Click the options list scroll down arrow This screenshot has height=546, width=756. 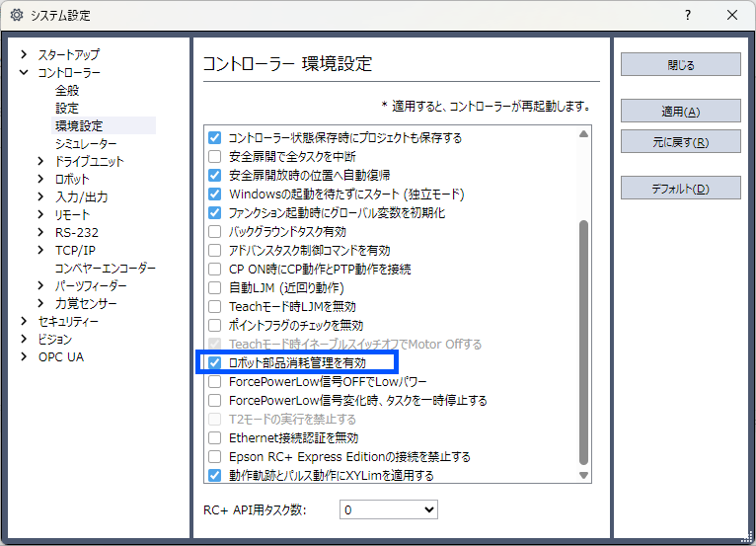[x=583, y=476]
